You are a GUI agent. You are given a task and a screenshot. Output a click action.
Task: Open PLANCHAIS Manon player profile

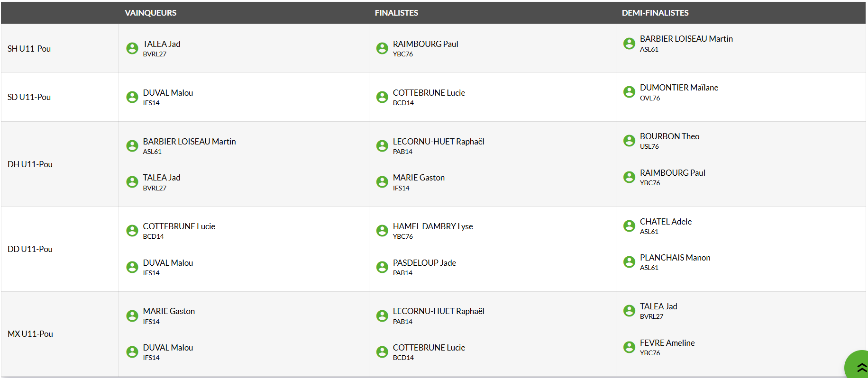[x=675, y=258]
